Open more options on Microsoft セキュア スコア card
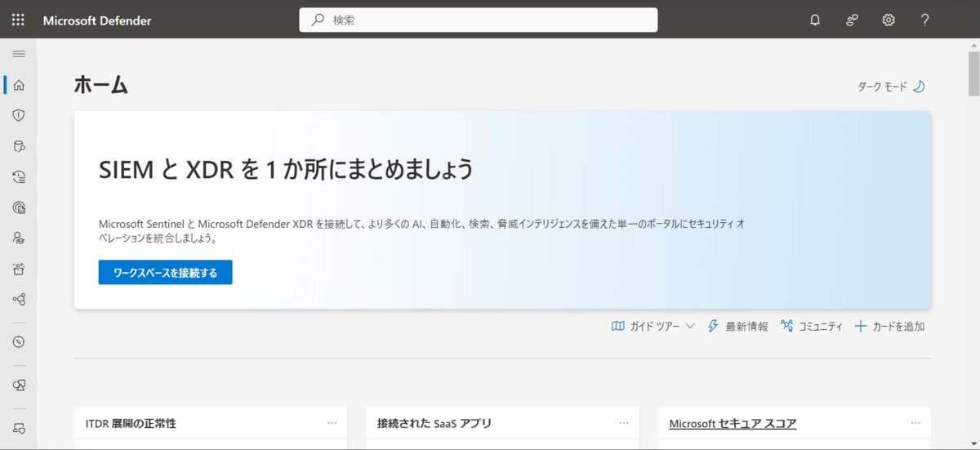The image size is (980, 450). [x=915, y=423]
